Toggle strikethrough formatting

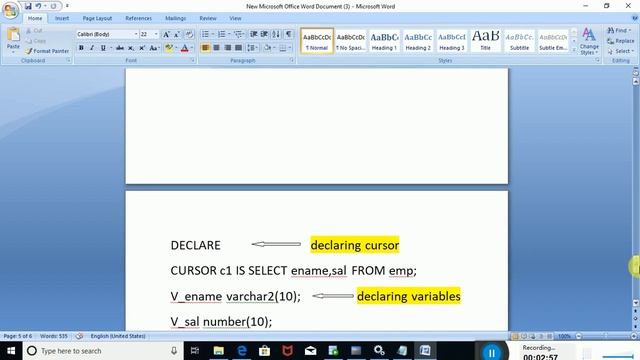(120, 48)
